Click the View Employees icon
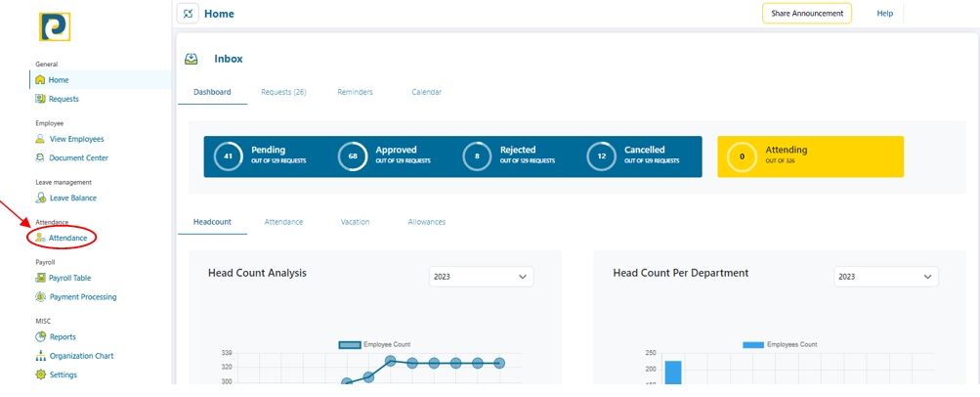 click(40, 139)
